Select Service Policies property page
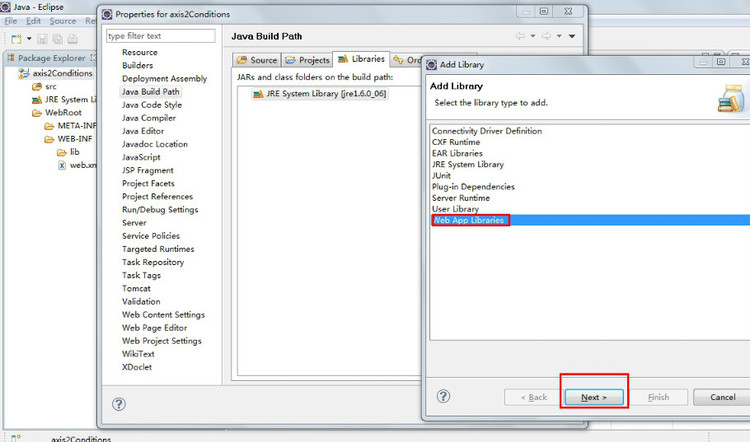This screenshot has height=442, width=750. click(x=151, y=236)
